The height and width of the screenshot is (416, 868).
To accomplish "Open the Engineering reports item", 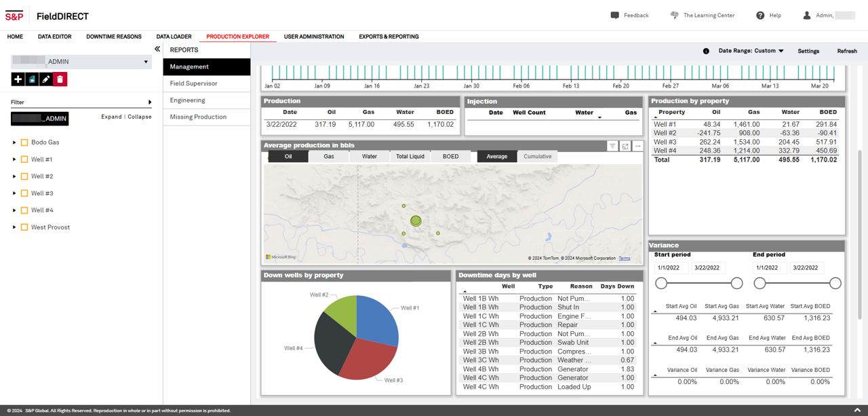I will [x=187, y=100].
